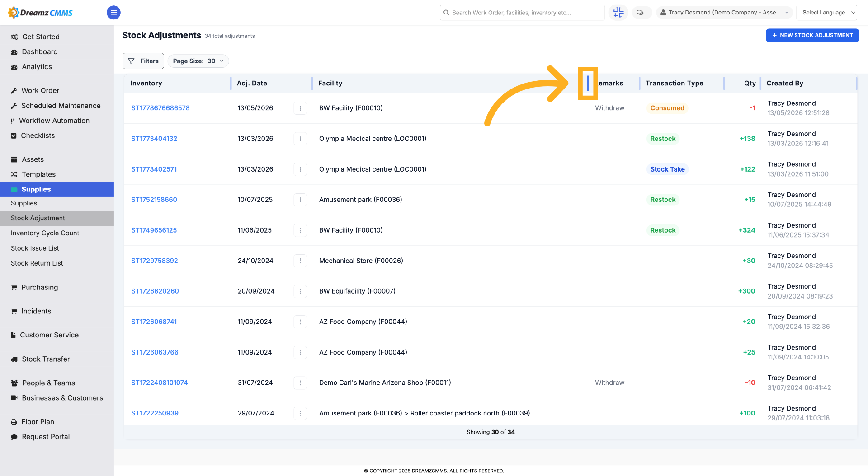Click the People & Teams icon
Viewport: 868px width, 476px height.
pos(14,383)
